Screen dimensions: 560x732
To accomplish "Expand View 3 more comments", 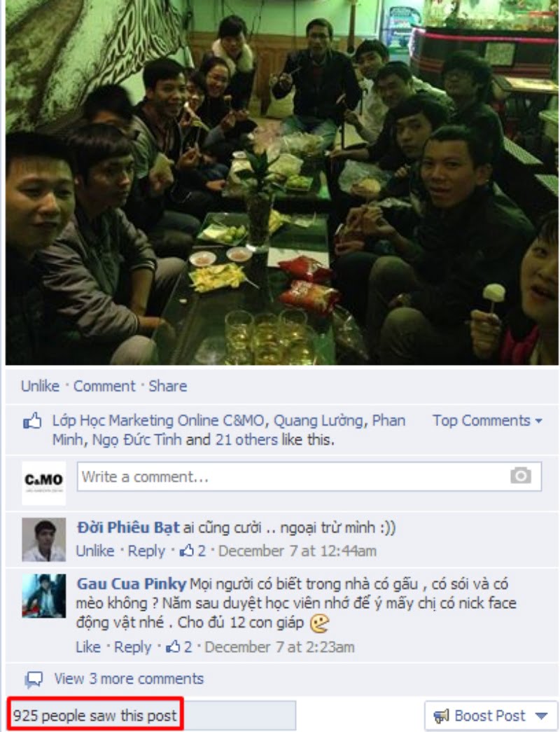I will (129, 678).
